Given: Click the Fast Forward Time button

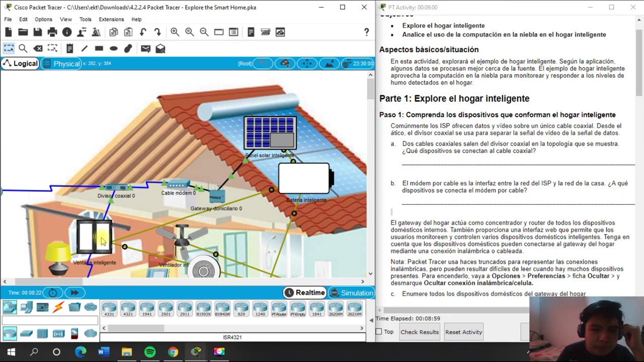Looking at the screenshot, I should pyautogui.click(x=74, y=293).
